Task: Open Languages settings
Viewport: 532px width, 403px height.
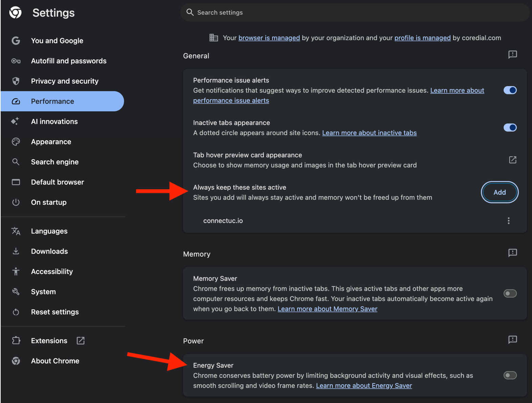Action: [63, 231]
